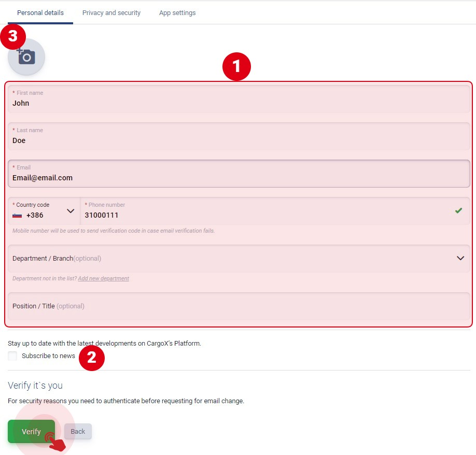Follow the Add new department link
Screen dimensions: 476x455
tap(104, 278)
